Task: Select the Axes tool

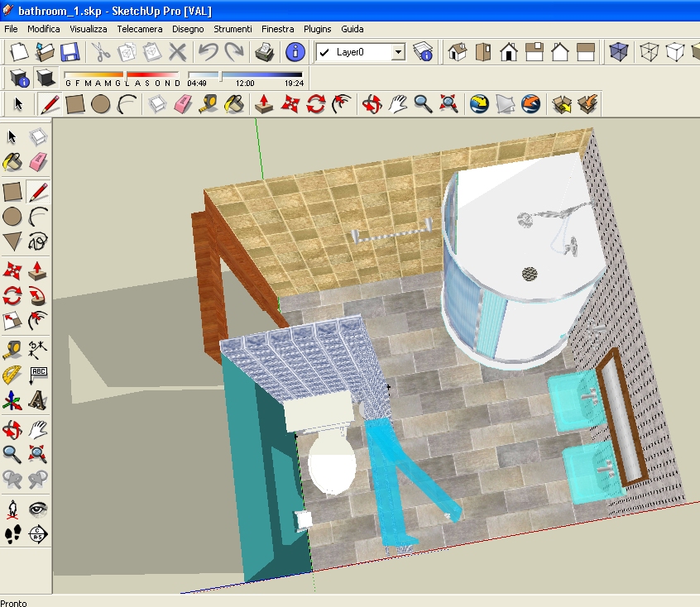Action: tap(12, 400)
